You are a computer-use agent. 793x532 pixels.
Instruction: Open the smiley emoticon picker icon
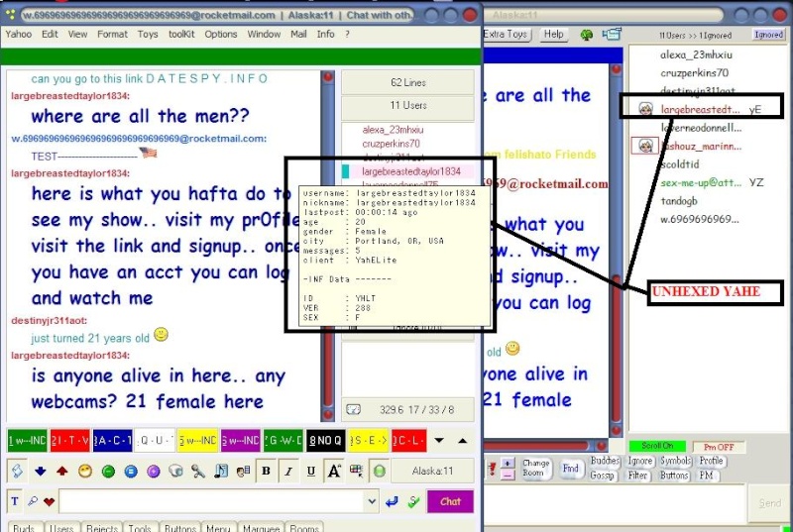tap(85, 471)
